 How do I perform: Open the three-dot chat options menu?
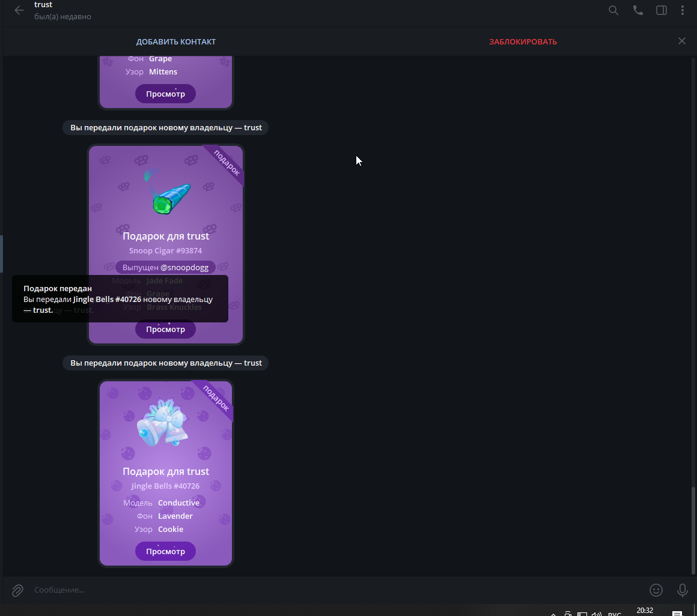[x=683, y=10]
